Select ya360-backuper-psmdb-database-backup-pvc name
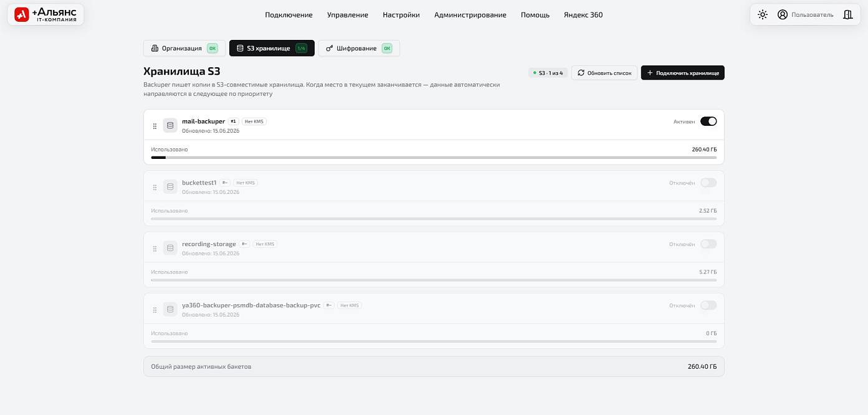This screenshot has width=868, height=415. [x=251, y=305]
